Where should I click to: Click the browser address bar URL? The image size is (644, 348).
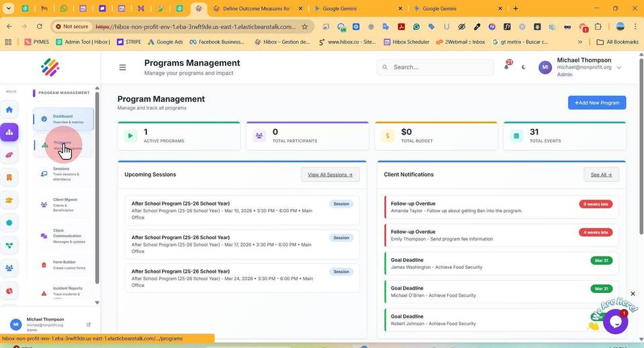[x=195, y=27]
